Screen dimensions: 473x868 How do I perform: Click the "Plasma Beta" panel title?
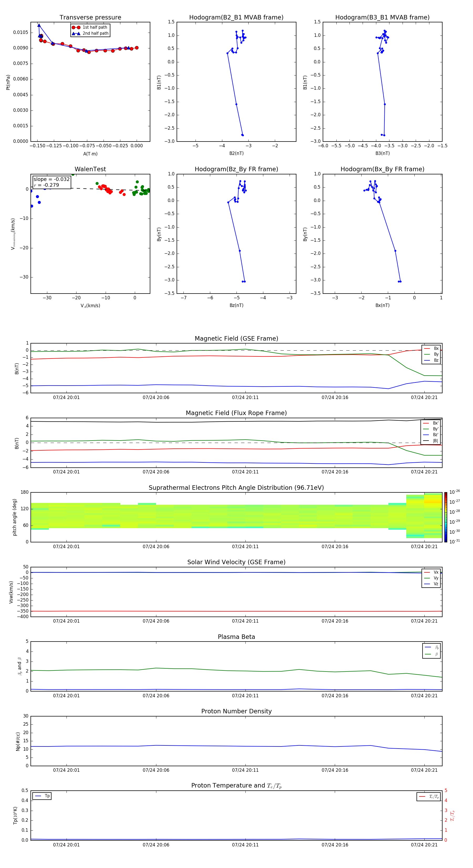[236, 637]
